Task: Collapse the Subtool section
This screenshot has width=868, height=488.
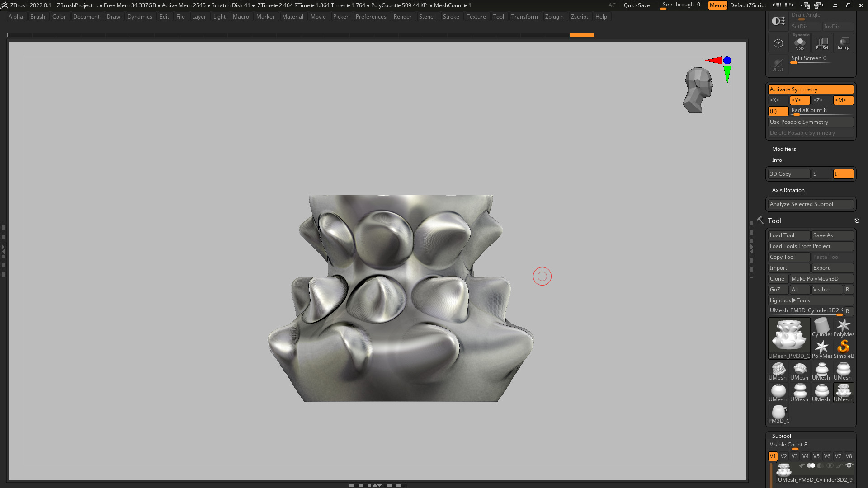Action: click(x=782, y=436)
